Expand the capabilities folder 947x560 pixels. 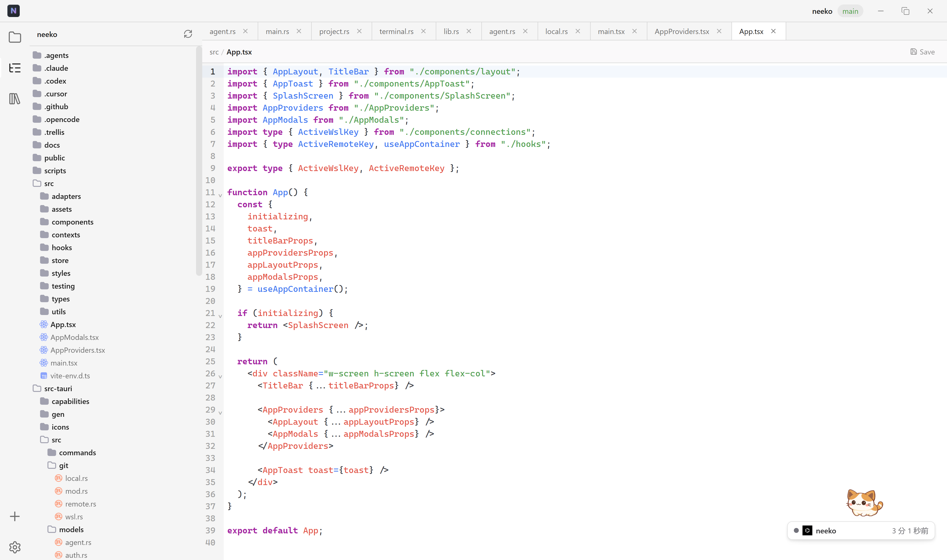[x=65, y=402]
